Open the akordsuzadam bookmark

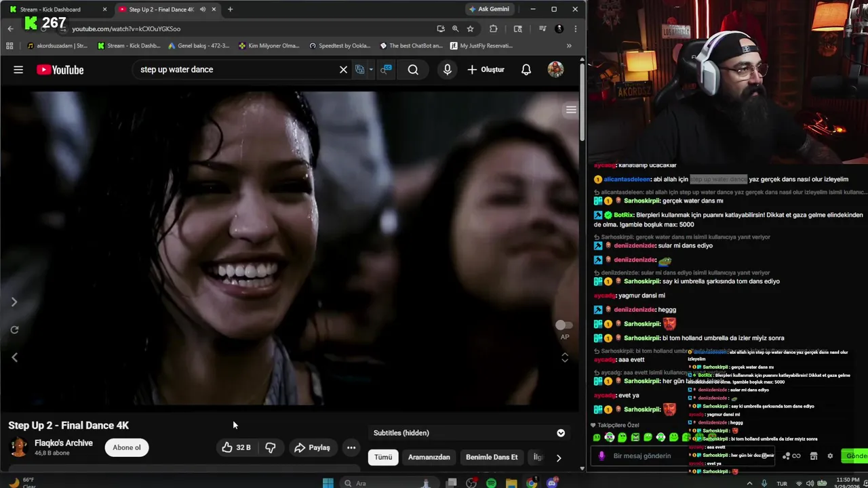click(58, 46)
